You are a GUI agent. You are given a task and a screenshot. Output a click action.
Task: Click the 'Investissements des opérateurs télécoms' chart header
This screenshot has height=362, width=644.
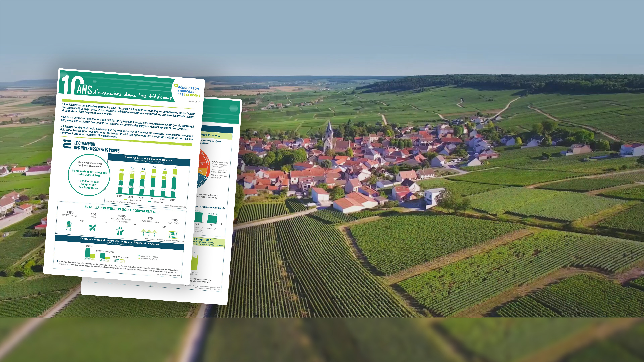[149, 160]
